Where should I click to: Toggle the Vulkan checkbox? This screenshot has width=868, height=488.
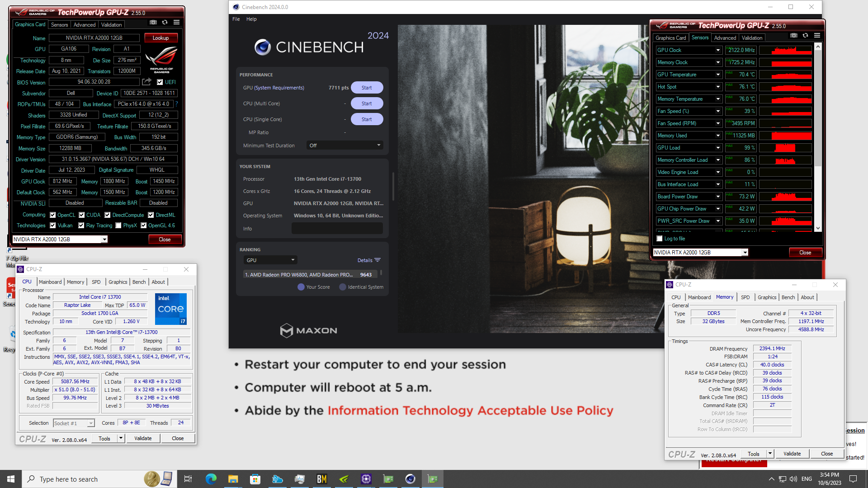[53, 225]
